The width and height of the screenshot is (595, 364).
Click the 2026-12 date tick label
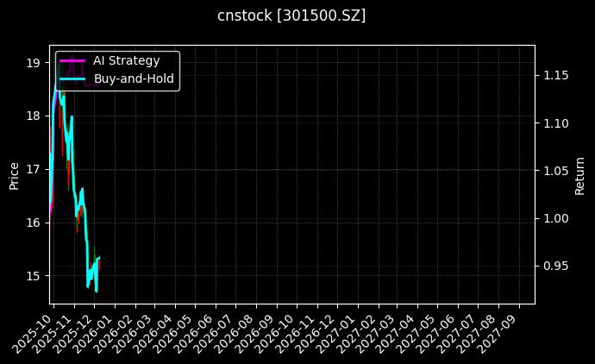click(x=315, y=332)
